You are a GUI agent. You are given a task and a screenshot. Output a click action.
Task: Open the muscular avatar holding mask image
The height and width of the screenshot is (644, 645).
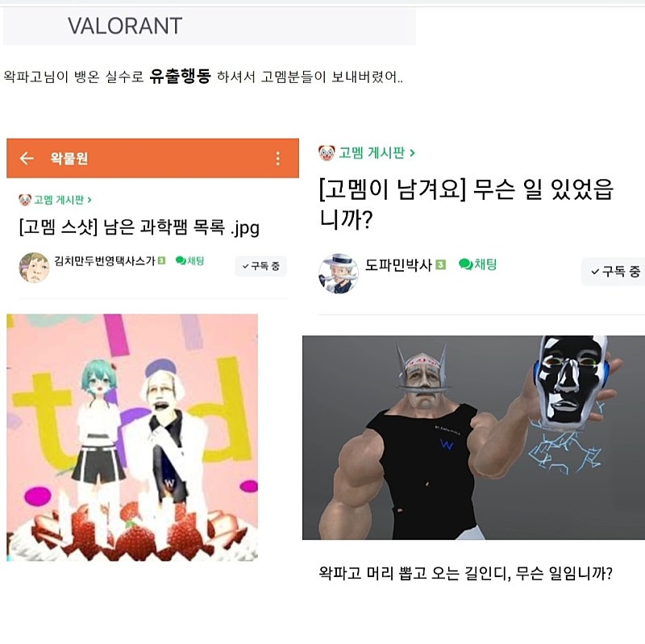tap(473, 438)
